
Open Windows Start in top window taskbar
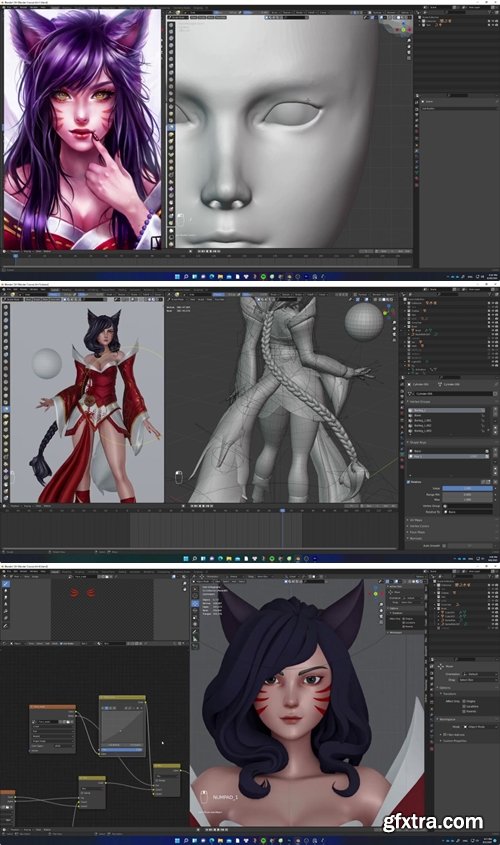pos(177,276)
